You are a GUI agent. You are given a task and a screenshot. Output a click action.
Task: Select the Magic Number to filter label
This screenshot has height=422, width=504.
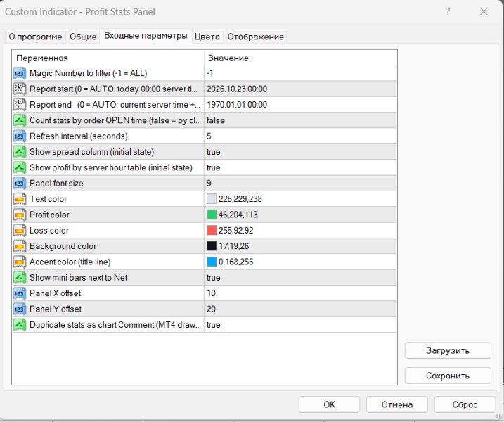pyautogui.click(x=89, y=73)
